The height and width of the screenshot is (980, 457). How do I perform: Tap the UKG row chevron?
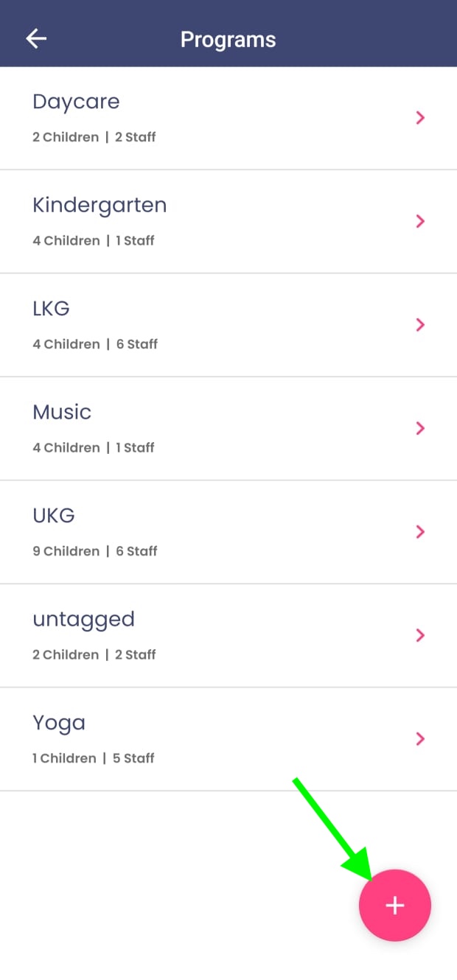[420, 532]
